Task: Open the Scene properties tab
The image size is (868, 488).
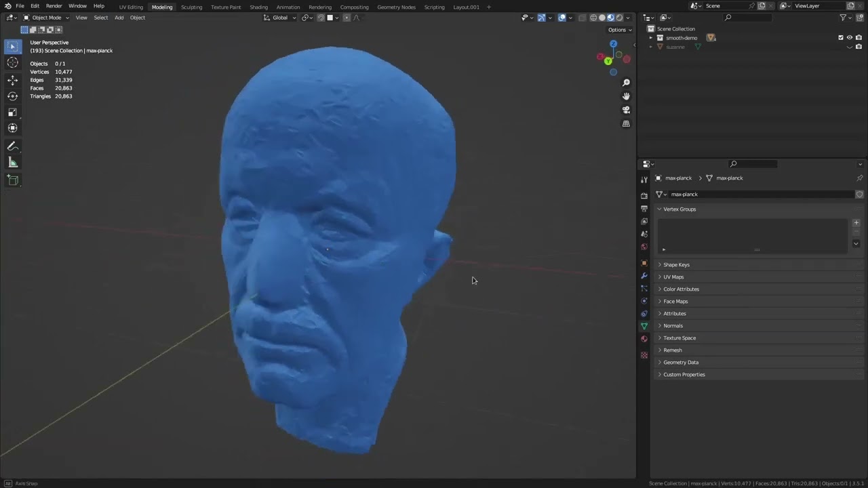Action: [644, 234]
